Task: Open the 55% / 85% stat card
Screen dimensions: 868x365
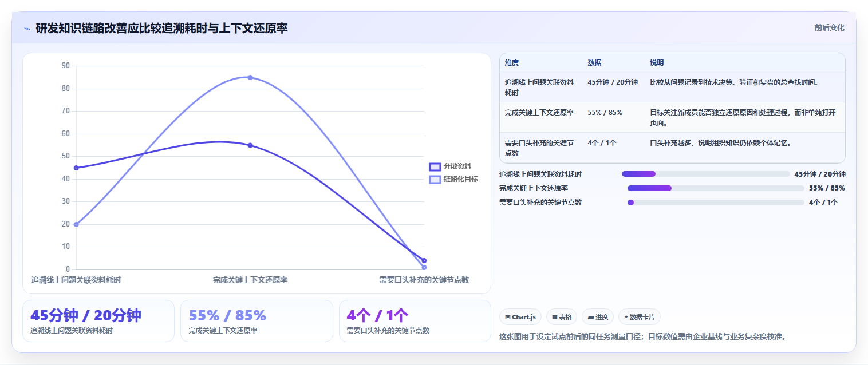Action: pyautogui.click(x=257, y=321)
